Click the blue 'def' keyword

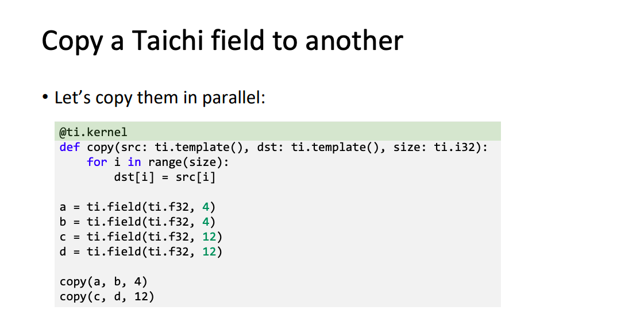click(x=70, y=147)
